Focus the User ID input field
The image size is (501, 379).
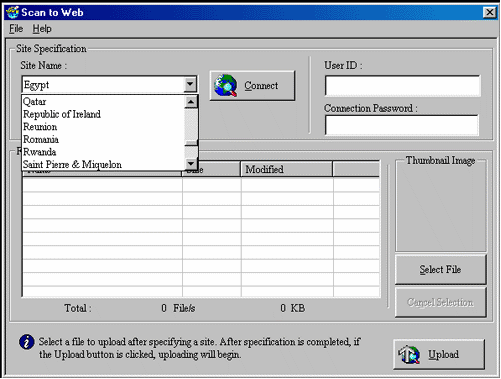click(x=402, y=86)
